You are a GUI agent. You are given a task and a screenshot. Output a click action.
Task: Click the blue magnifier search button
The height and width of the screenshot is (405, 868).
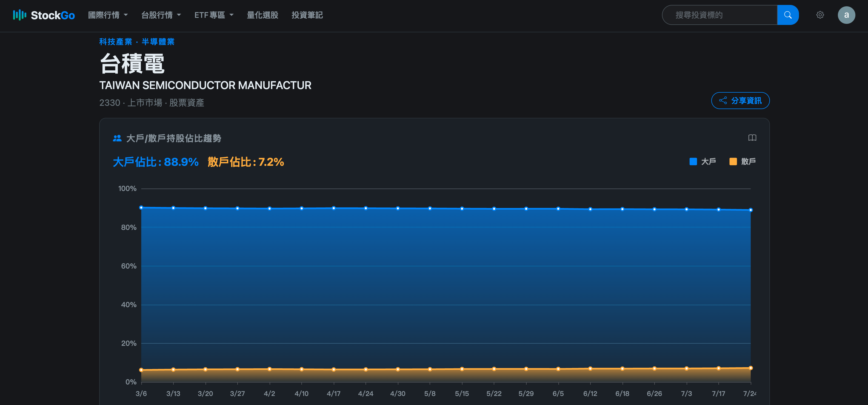788,15
